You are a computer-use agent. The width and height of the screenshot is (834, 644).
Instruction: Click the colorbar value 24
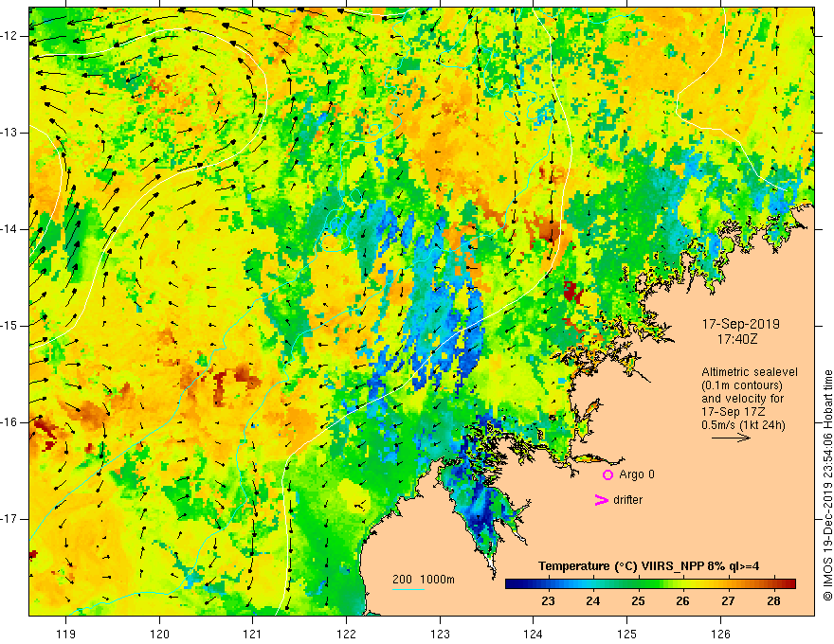[593, 601]
